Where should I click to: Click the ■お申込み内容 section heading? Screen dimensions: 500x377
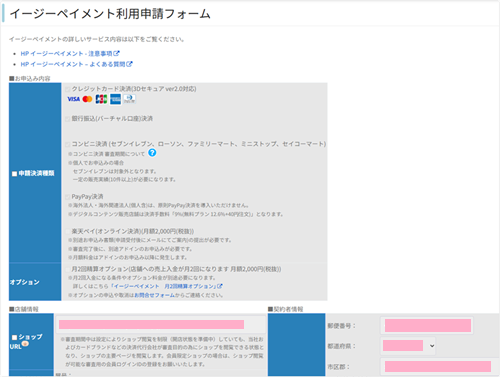tap(30, 79)
